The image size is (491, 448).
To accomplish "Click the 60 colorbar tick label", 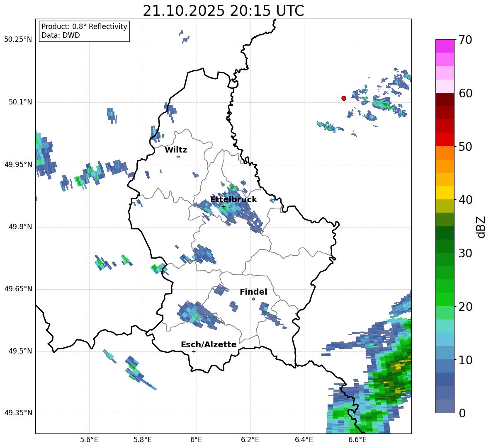I will tap(465, 93).
